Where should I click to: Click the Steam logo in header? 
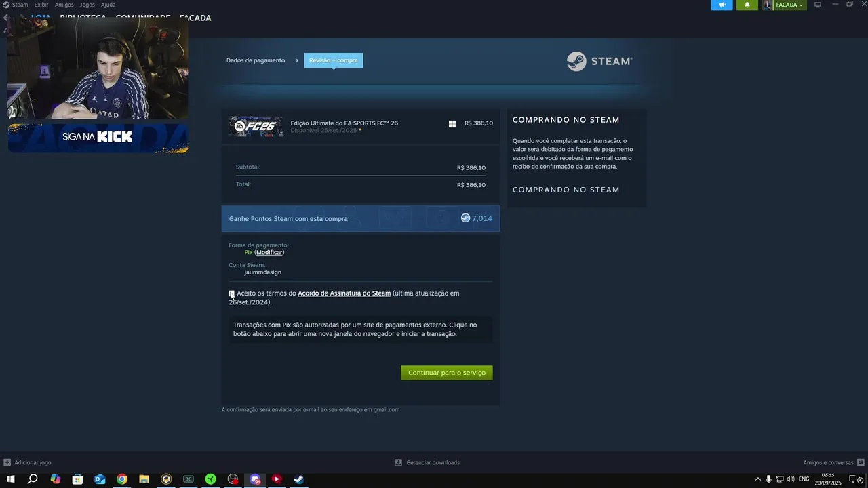599,61
